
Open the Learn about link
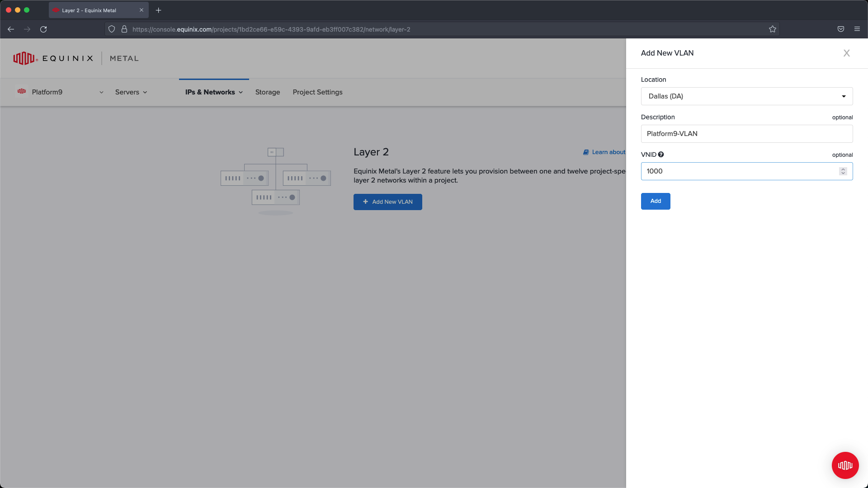(604, 152)
